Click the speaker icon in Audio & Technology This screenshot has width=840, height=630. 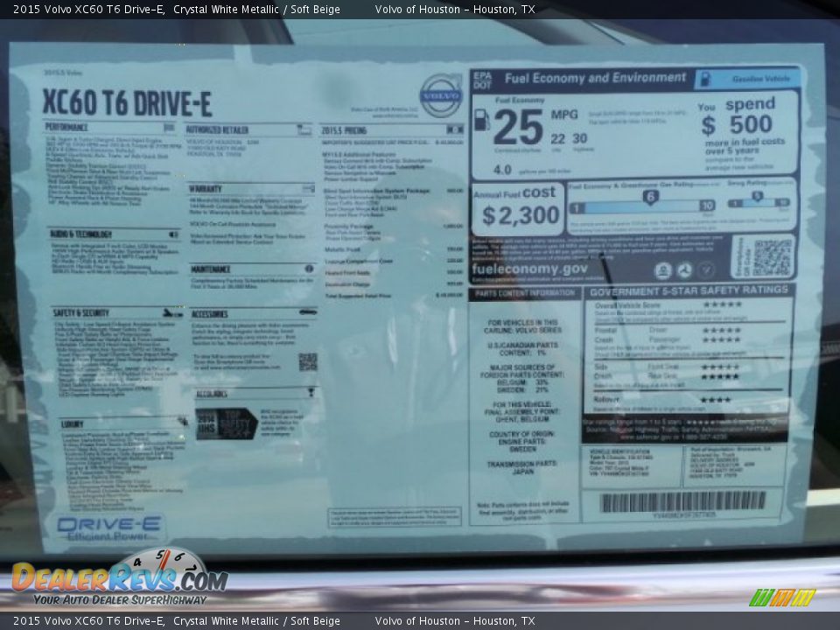[x=173, y=234]
